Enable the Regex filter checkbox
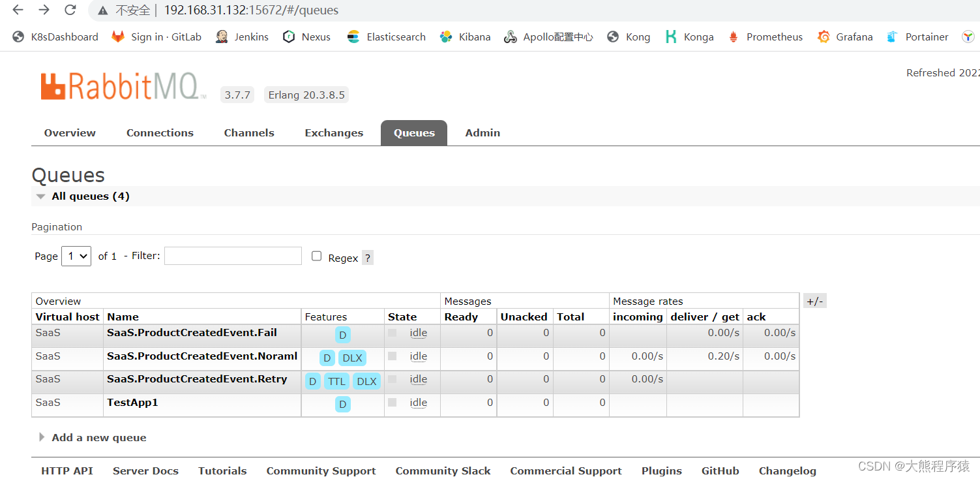Screen dimensions: 980x479 (x=316, y=255)
